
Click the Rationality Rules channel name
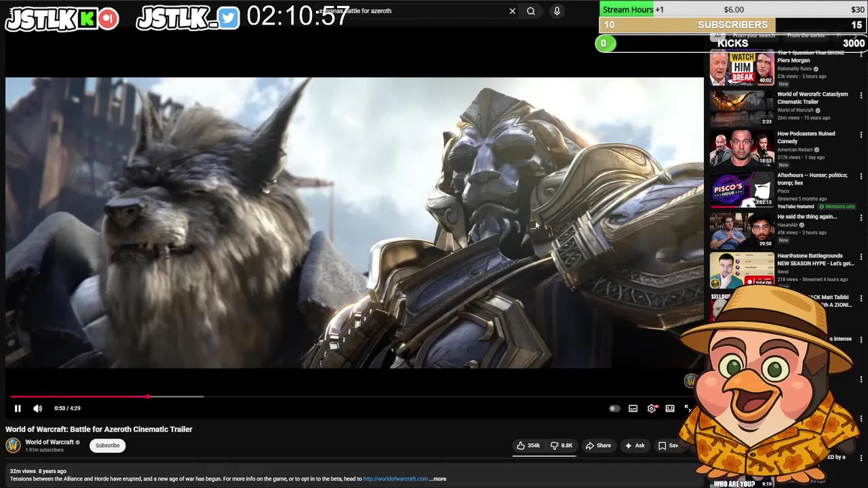coord(794,68)
